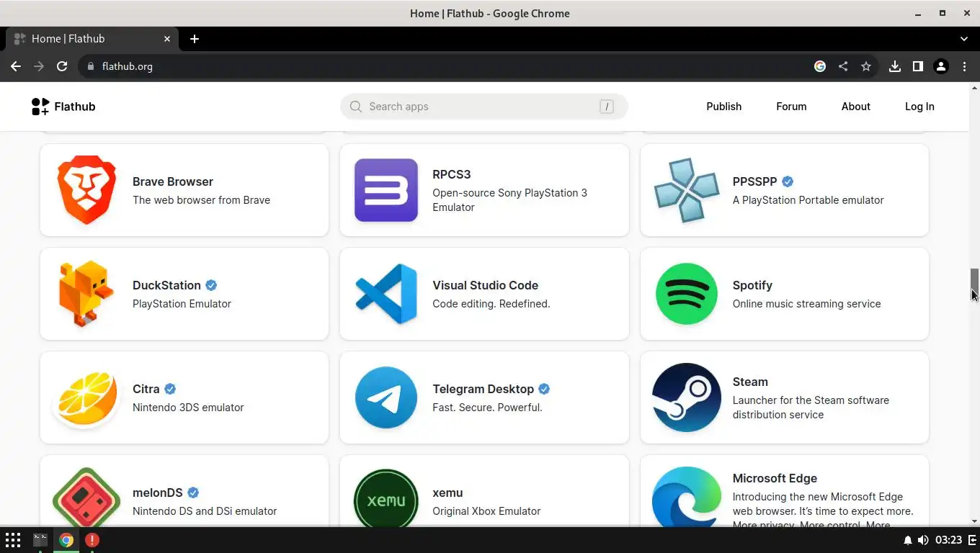Screen dimensions: 980x553
Task: Share this page using share icon
Action: 843,66
